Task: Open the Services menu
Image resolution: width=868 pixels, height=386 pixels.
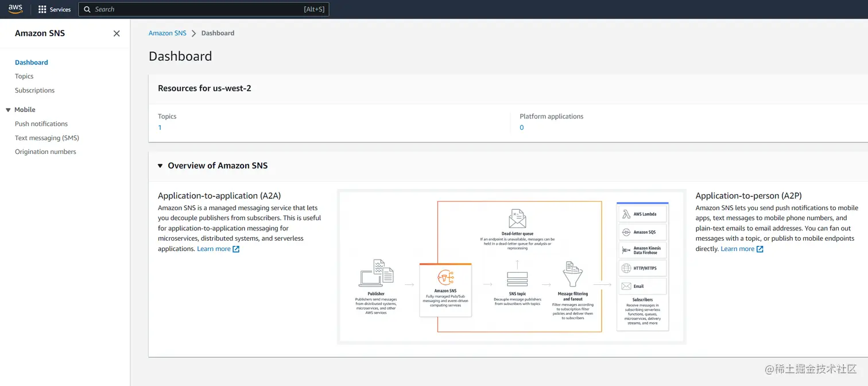Action: [x=55, y=9]
